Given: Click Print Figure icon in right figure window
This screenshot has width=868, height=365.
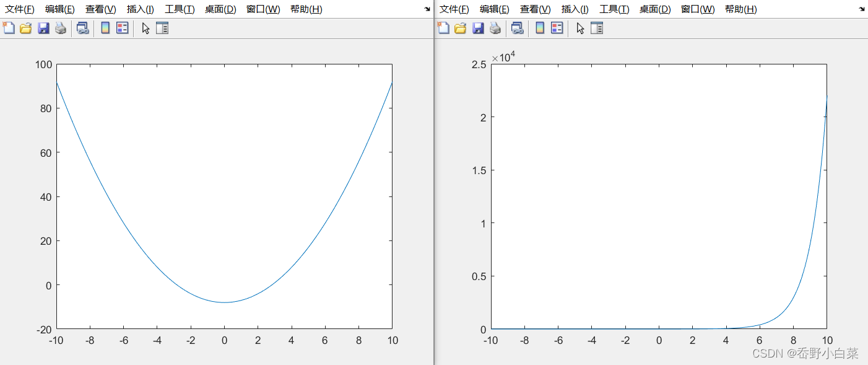Looking at the screenshot, I should [495, 28].
